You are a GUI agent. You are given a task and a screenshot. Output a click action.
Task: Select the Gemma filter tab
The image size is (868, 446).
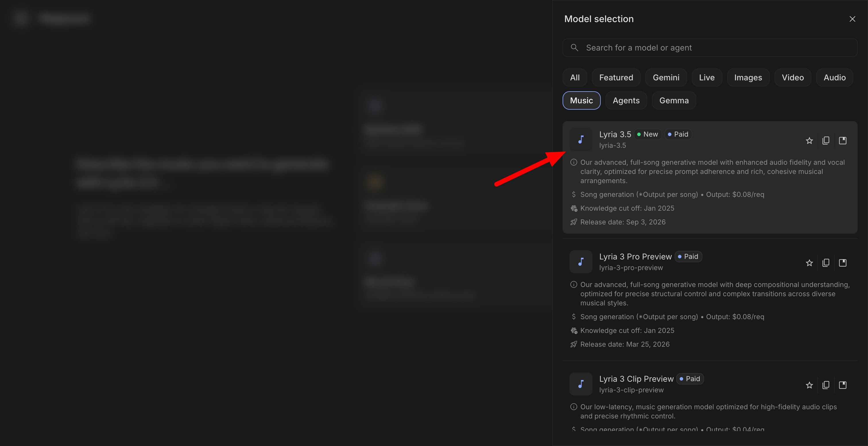coord(674,100)
